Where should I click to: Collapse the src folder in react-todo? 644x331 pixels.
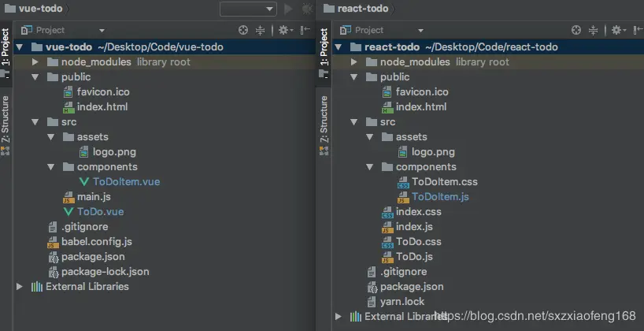353,121
